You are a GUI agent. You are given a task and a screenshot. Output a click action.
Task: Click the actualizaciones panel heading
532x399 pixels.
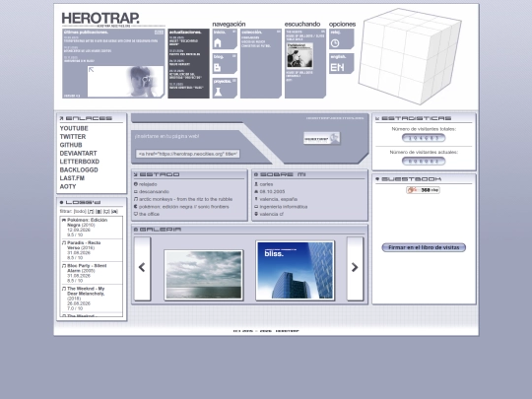185,33
